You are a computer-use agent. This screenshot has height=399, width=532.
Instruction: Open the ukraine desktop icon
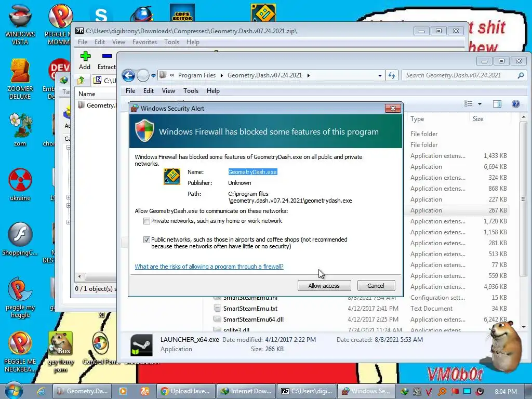(x=20, y=184)
